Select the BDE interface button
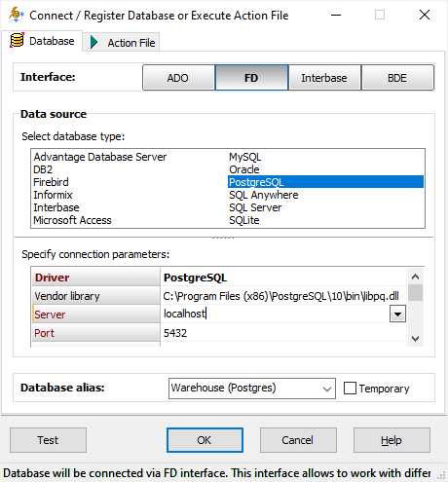 397,78
